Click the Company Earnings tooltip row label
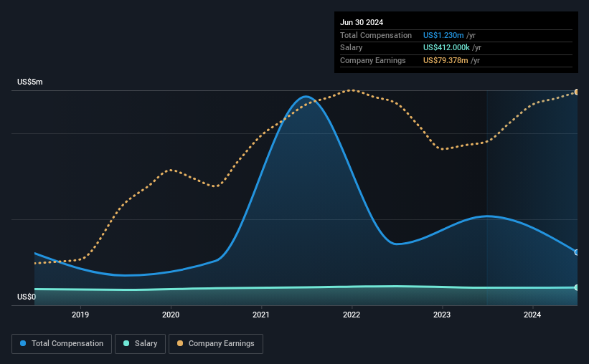Viewport: 589px width, 364px height. tap(372, 60)
